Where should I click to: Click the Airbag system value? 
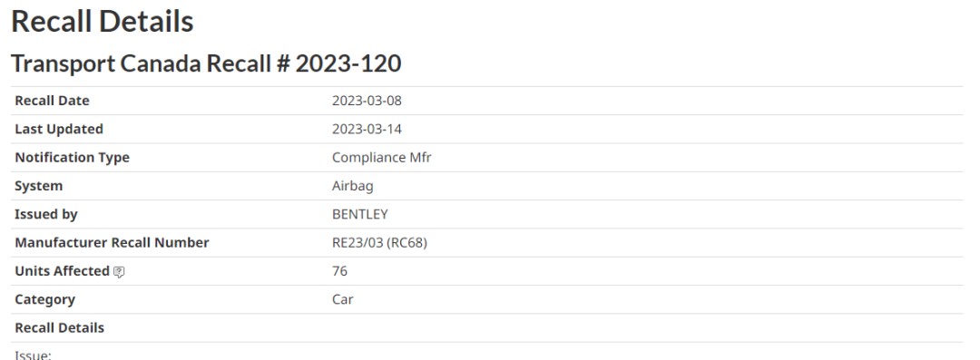pos(352,186)
